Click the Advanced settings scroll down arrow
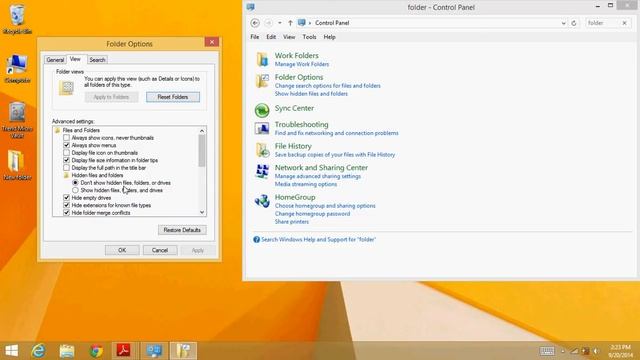This screenshot has height=360, width=640. pos(202,212)
